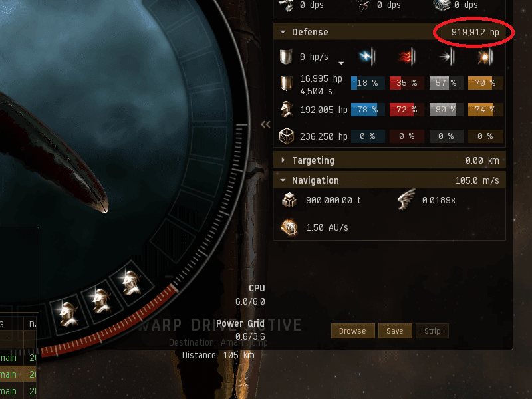Image resolution: width=532 pixels, height=399 pixels.
Task: Click the ship mass cargo icon
Action: pyautogui.click(x=289, y=200)
